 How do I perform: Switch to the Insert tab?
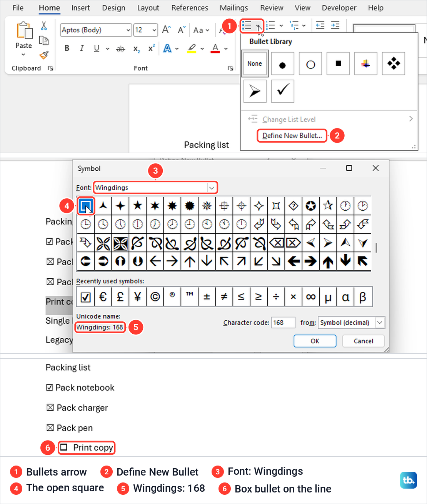[x=81, y=8]
